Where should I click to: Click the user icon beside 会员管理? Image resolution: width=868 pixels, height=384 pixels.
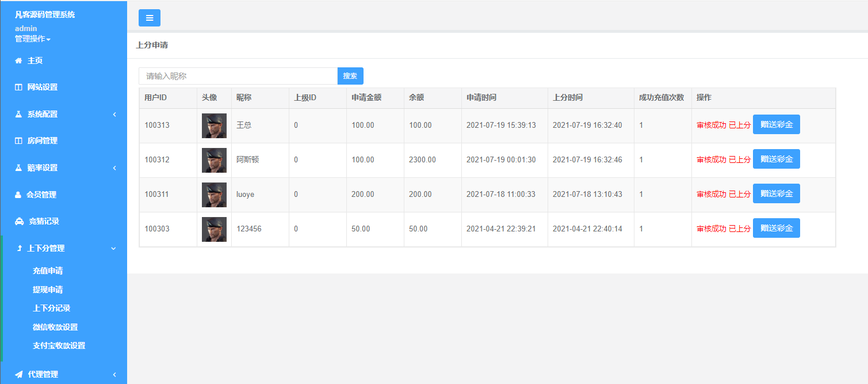(18, 195)
